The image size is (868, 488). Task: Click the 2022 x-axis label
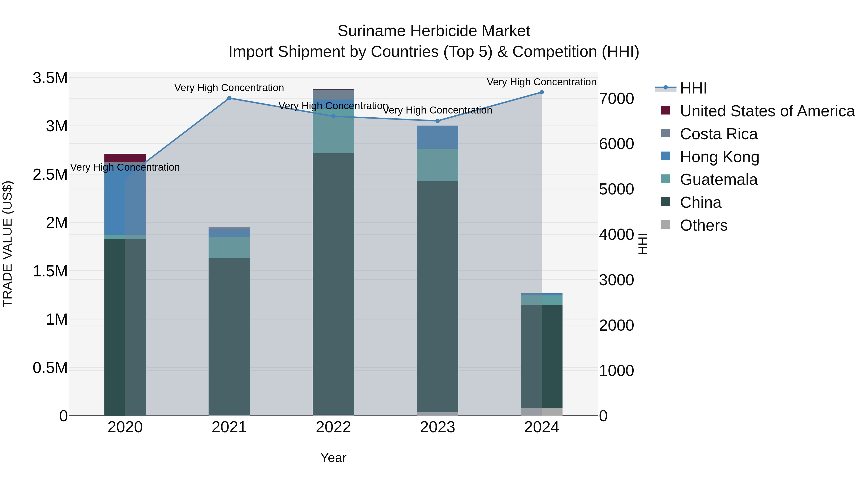tap(334, 427)
